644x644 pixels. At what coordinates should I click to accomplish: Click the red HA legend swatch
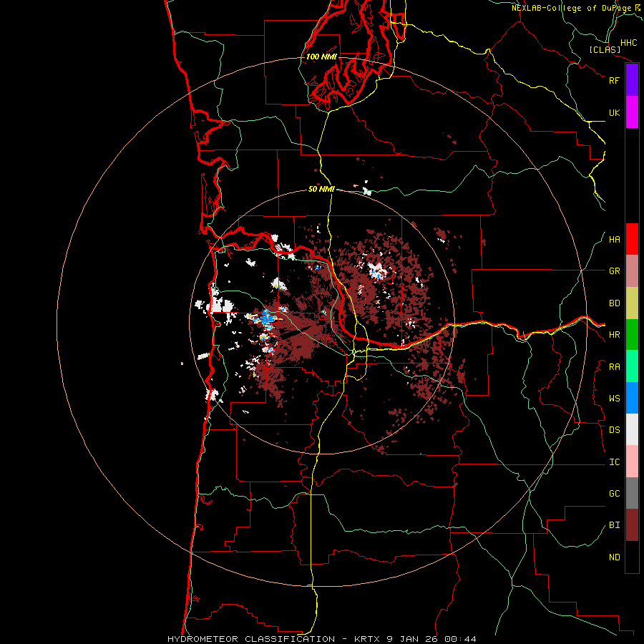coord(632,239)
